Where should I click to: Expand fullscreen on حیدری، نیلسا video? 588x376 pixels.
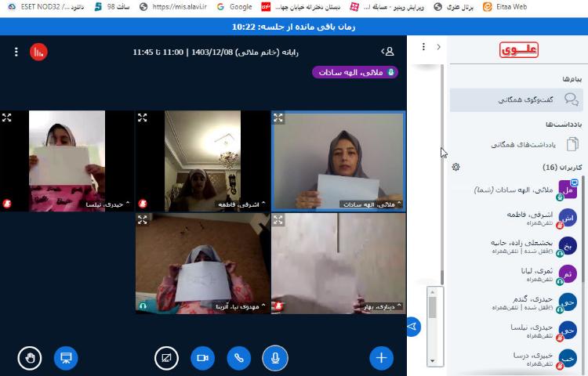(7, 117)
